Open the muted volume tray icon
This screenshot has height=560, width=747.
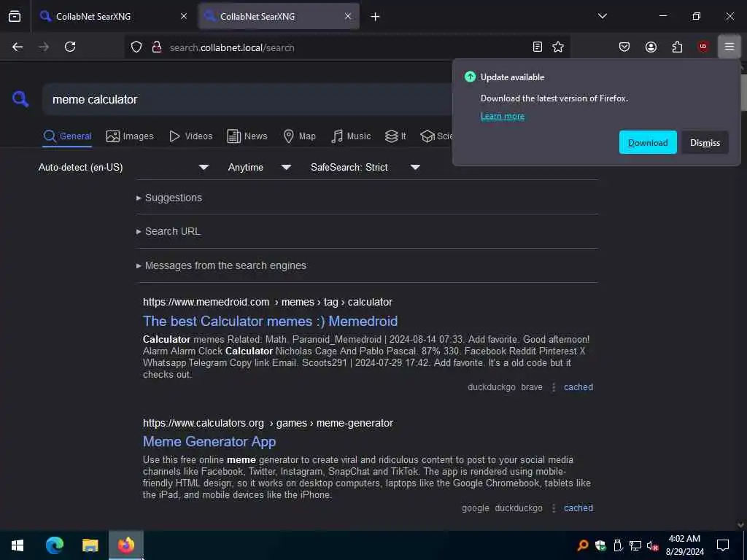coord(652,545)
